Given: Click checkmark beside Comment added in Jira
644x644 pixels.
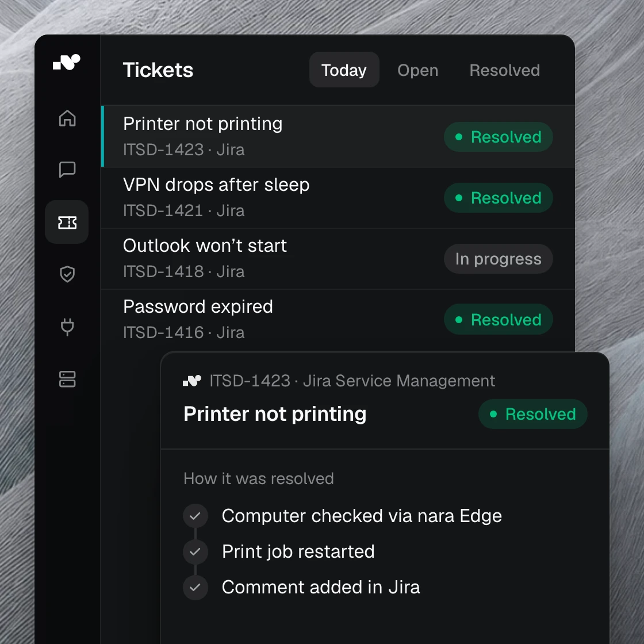Looking at the screenshot, I should (195, 587).
